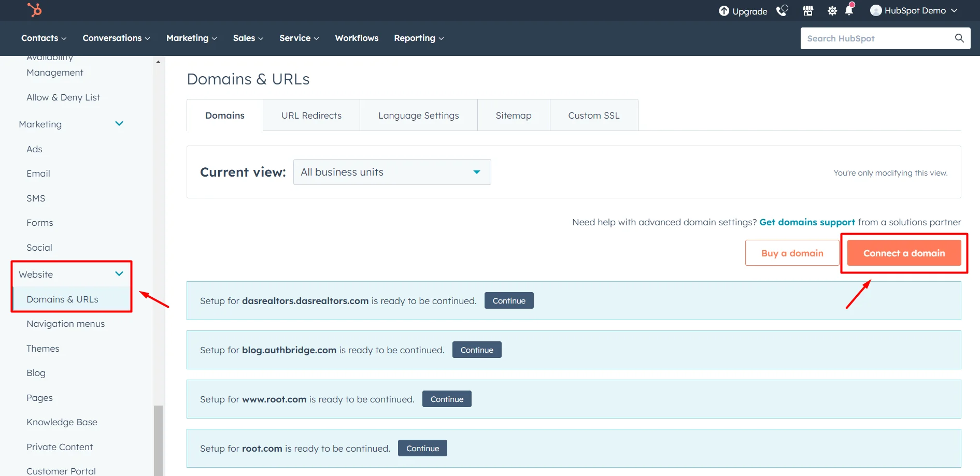Open the Custom SSL tab

pyautogui.click(x=594, y=115)
